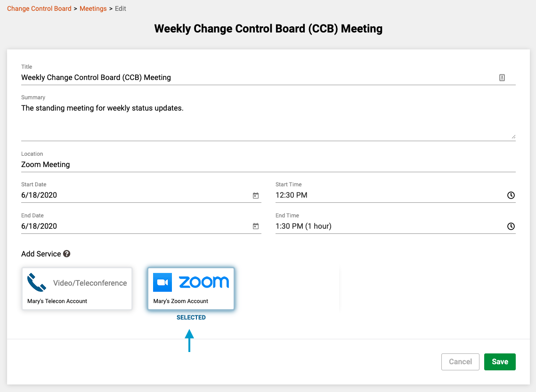
Task: Click the green Save button
Action: pos(500,361)
